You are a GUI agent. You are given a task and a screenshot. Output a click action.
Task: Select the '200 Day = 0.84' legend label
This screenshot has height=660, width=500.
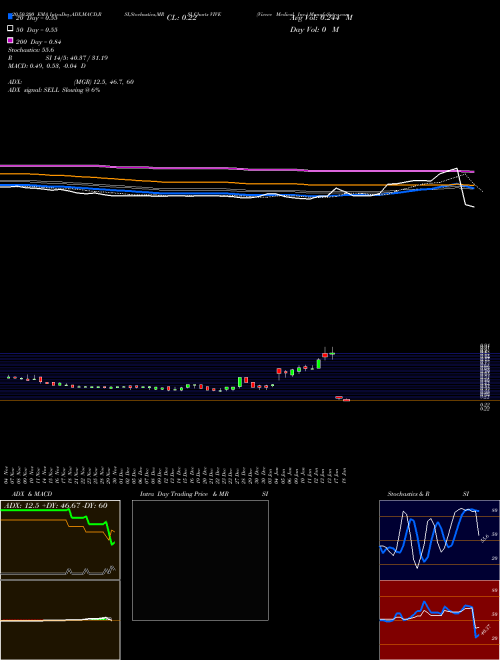tap(38, 42)
